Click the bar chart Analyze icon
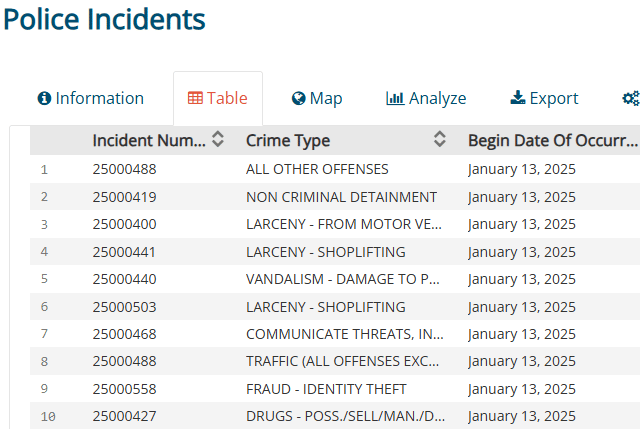640x429 pixels. pos(395,99)
